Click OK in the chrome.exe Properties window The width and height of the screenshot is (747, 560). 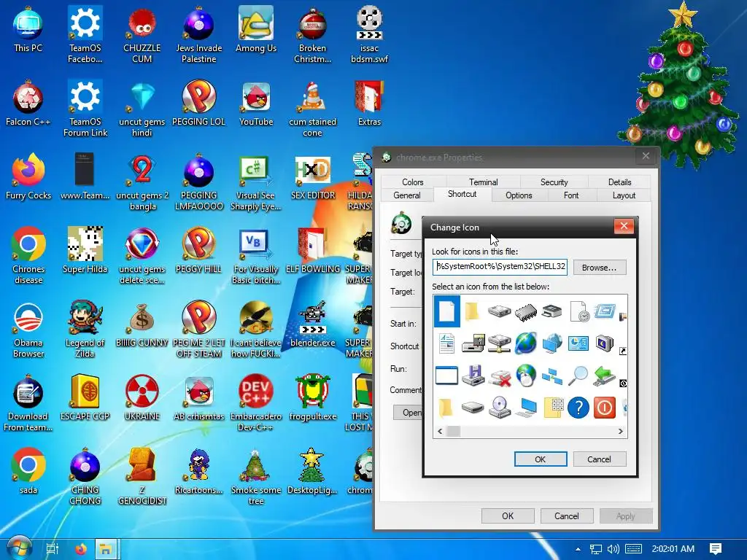(508, 516)
